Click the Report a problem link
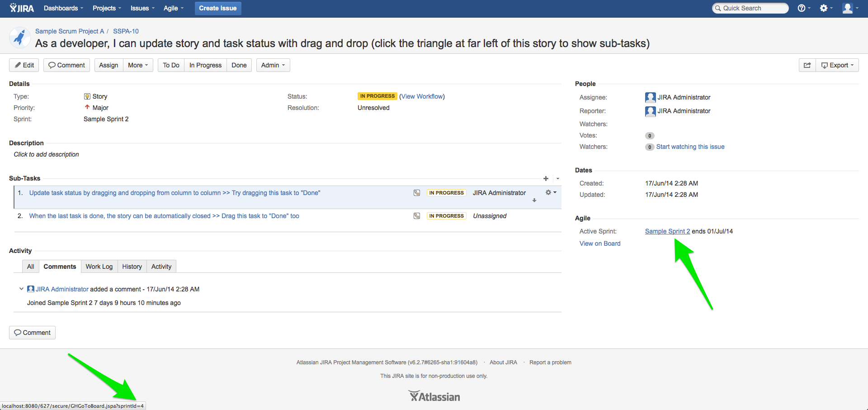 (x=550, y=362)
